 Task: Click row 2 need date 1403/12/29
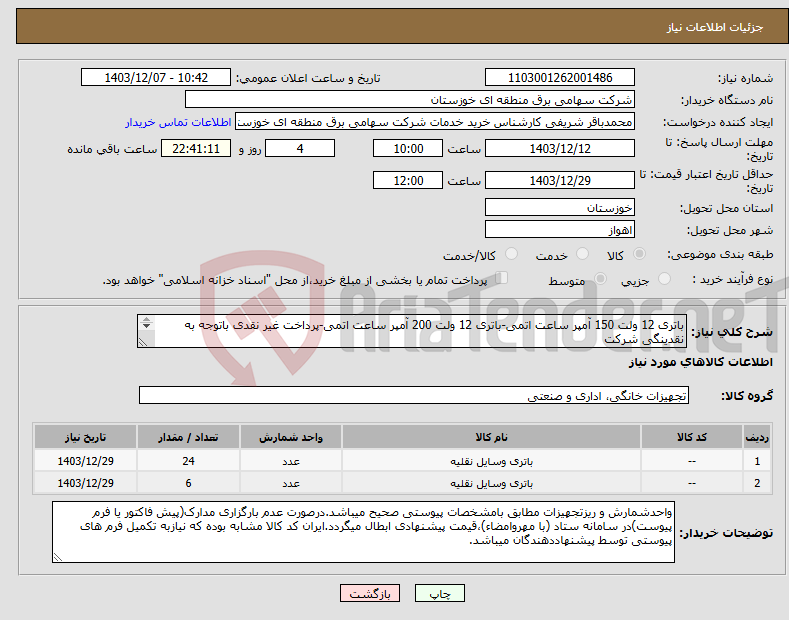coord(85,483)
